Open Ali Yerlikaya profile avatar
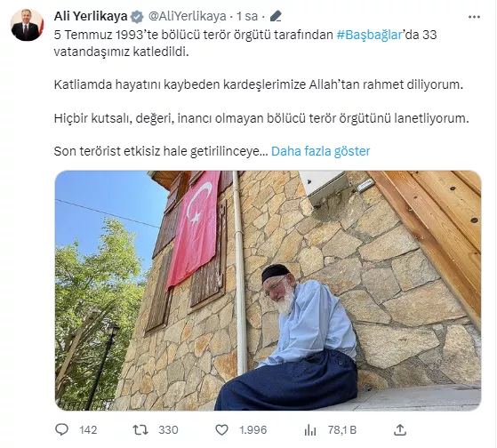497x448 pixels. (x=27, y=25)
